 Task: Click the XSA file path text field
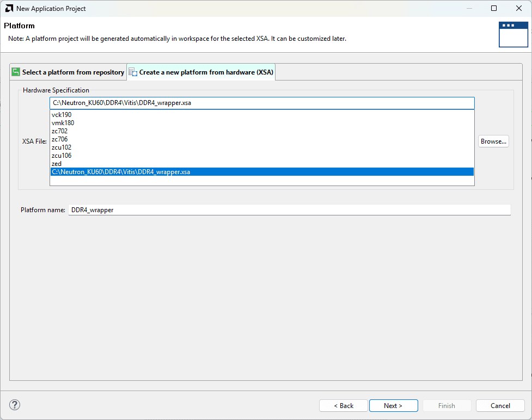pos(261,103)
